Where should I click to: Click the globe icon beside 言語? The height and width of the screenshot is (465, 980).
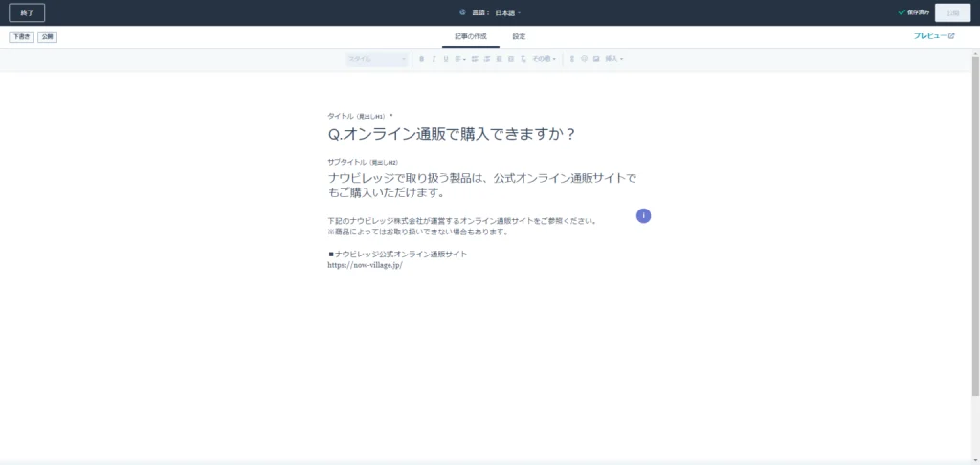coord(462,12)
